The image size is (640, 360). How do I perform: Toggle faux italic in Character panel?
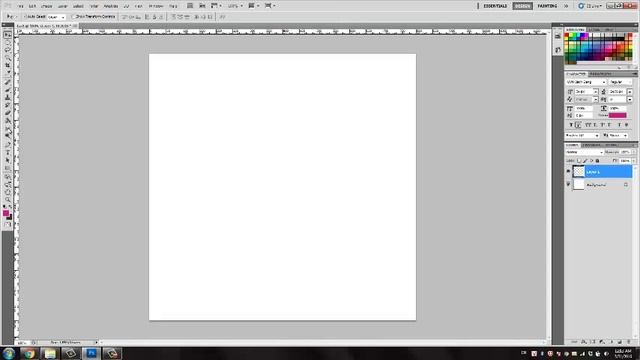coord(578,125)
